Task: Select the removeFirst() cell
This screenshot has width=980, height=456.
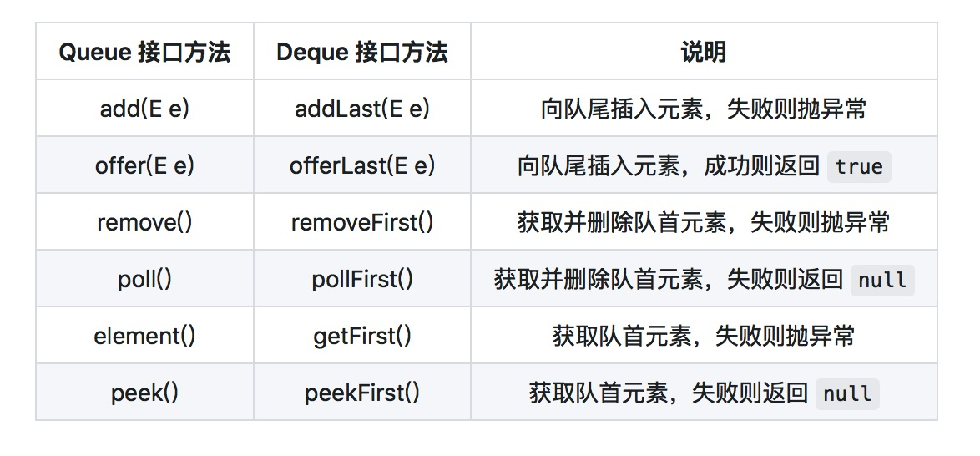Action: point(362,222)
